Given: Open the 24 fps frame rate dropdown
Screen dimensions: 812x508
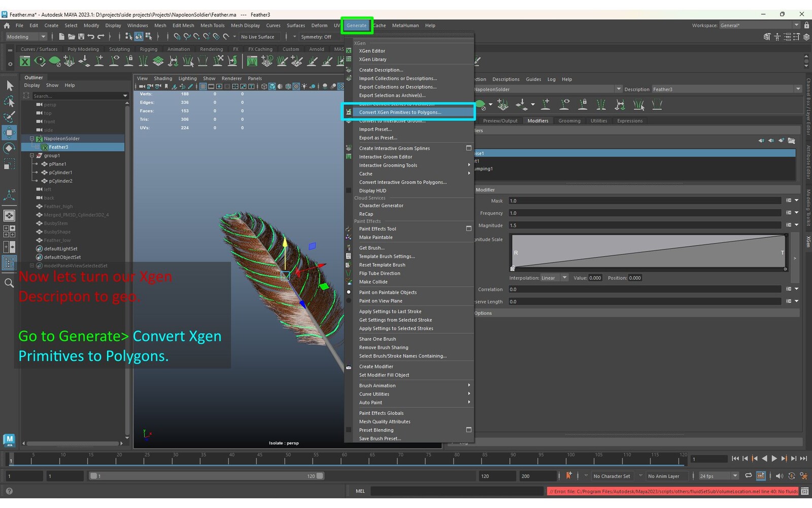Looking at the screenshot, I should click(x=718, y=476).
